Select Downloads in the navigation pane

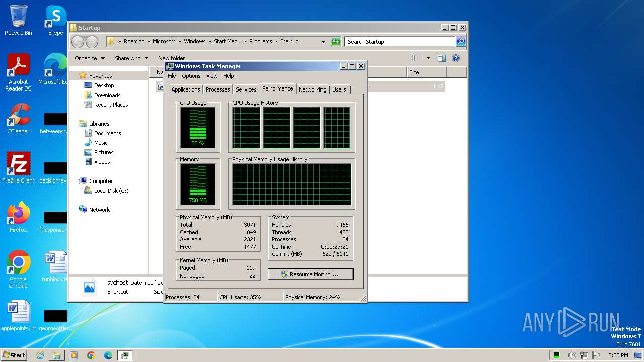click(107, 95)
